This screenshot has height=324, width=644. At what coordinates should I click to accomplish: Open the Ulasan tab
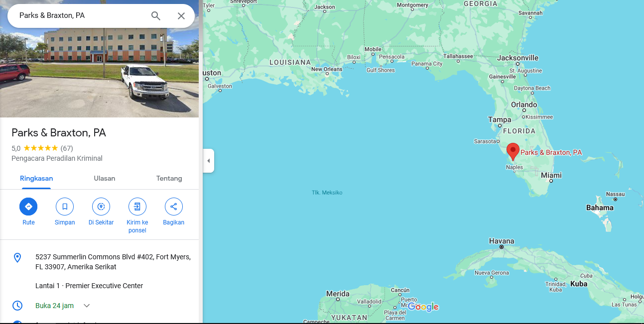105,179
